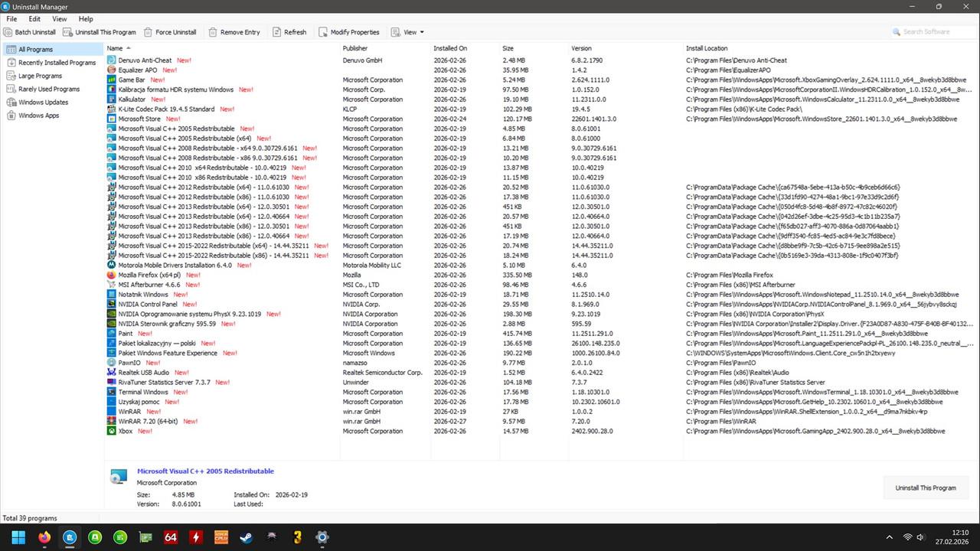Click the RivaTuner Statistics Server icon
Image resolution: width=980 pixels, height=551 pixels.
[111, 382]
